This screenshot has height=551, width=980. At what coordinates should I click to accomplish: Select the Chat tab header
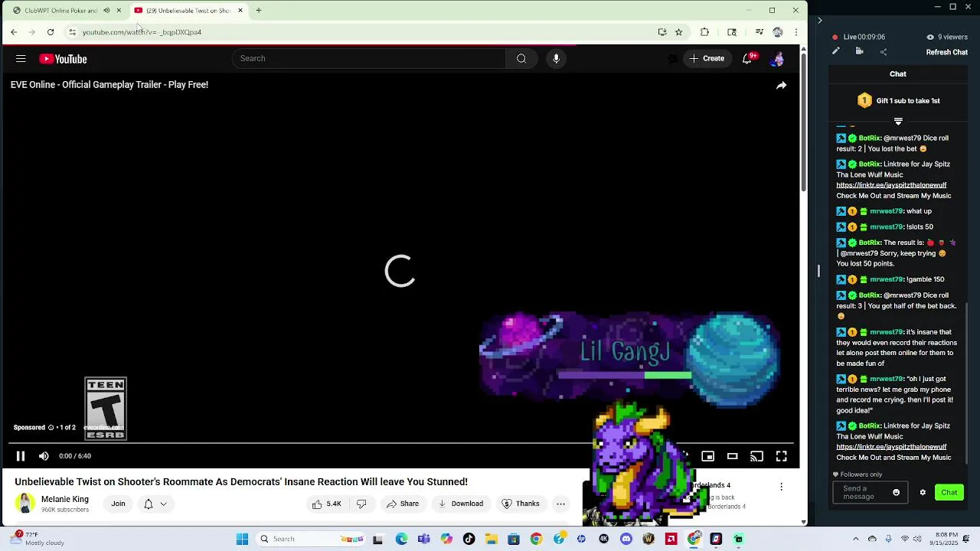coord(898,74)
